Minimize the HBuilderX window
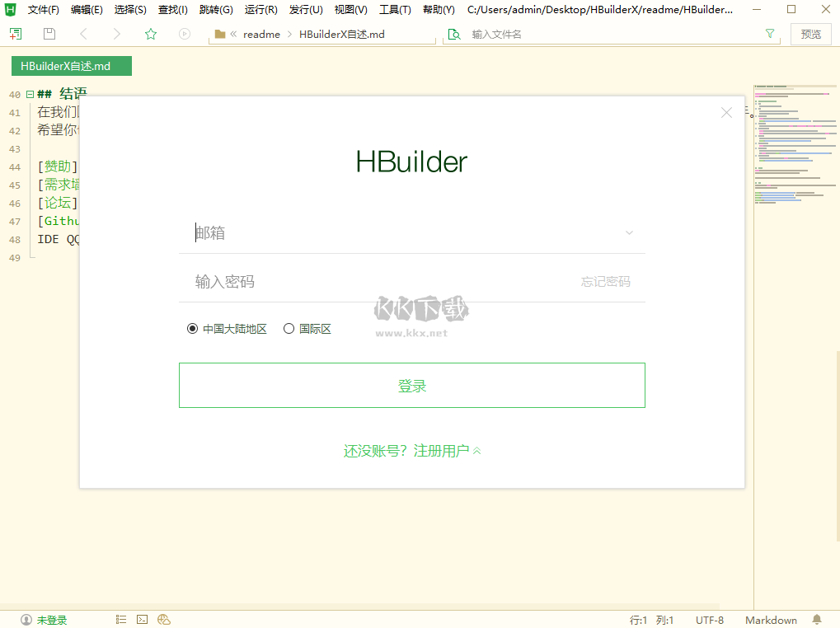Image resolution: width=840 pixels, height=628 pixels. coord(757,10)
